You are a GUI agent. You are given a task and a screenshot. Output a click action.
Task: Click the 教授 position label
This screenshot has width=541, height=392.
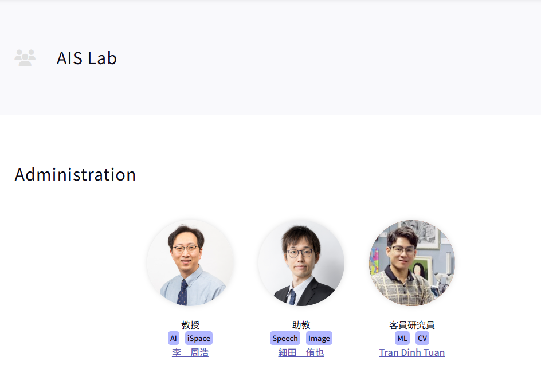click(x=190, y=325)
